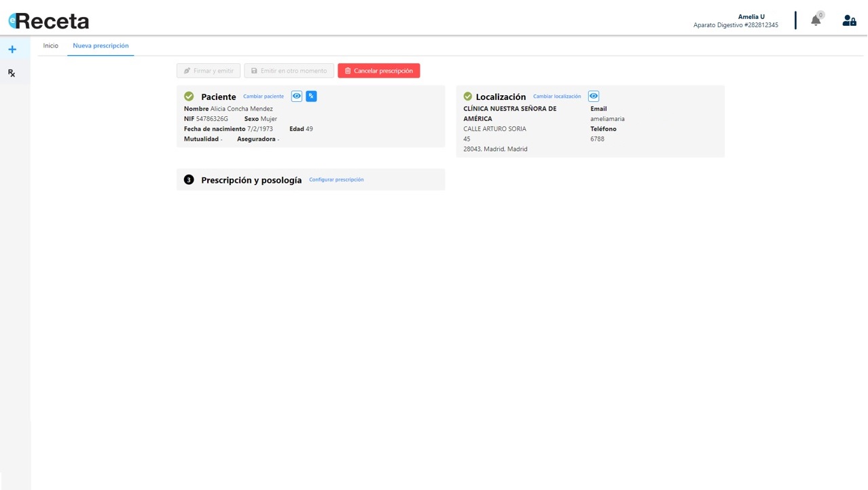Open the Rx prescriptions icon in the sidebar
This screenshot has width=868, height=490.
tap(12, 73)
